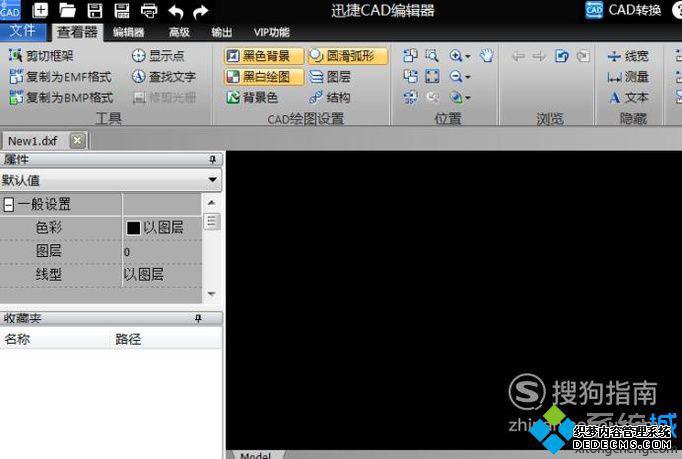This screenshot has height=459, width=682.
Task: Click the zoom window magnifier icon
Action: pos(431,56)
